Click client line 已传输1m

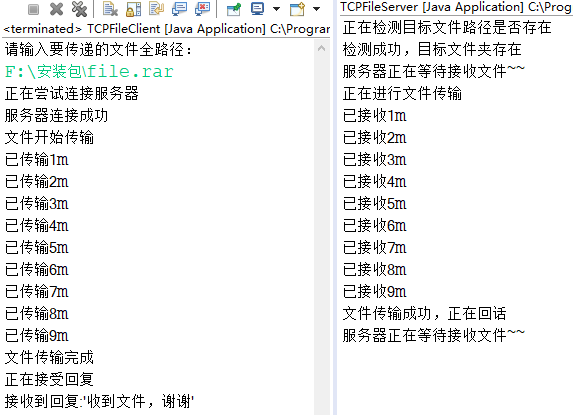[37, 160]
